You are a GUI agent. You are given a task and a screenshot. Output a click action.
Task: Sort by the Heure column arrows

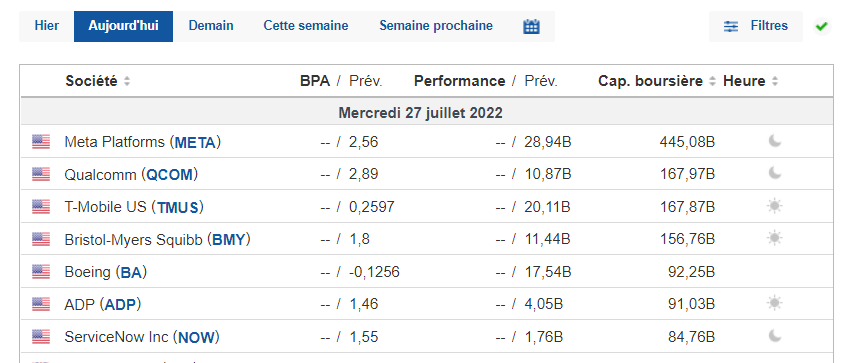pos(775,81)
